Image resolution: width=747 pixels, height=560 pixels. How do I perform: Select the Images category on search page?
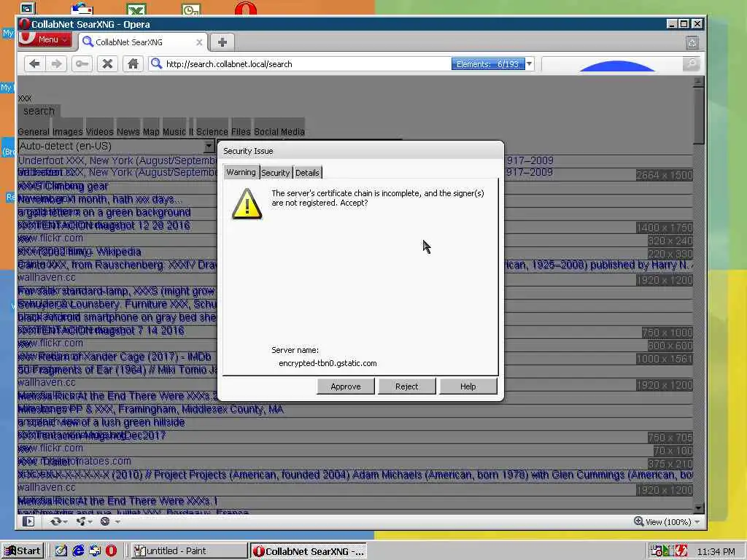click(68, 131)
